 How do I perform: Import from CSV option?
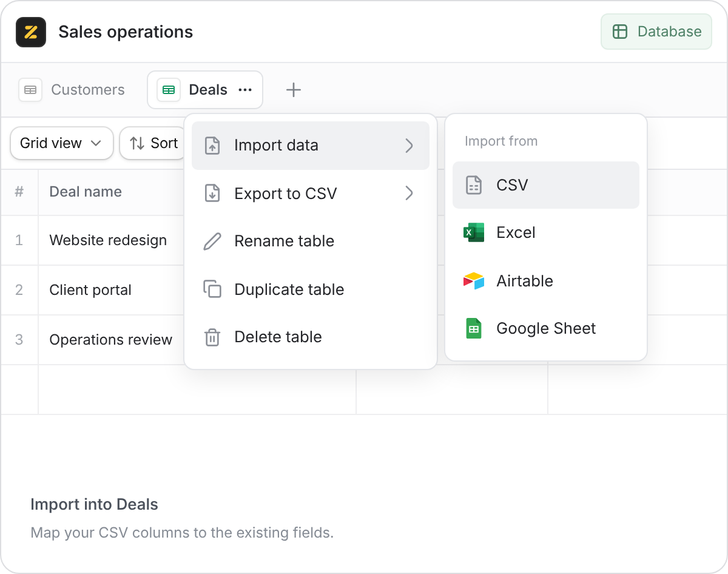pyautogui.click(x=546, y=185)
